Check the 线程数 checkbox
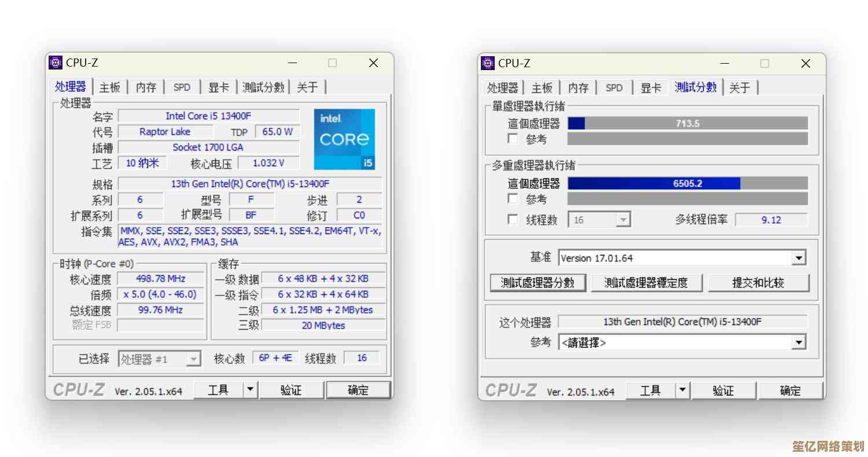This screenshot has height=457, width=868. 513,220
